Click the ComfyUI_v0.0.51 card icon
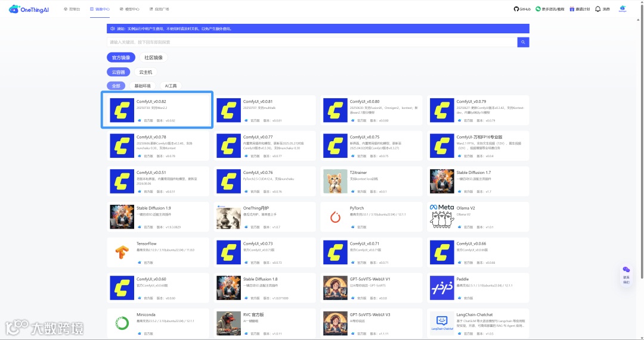The image size is (644, 340). (122, 181)
